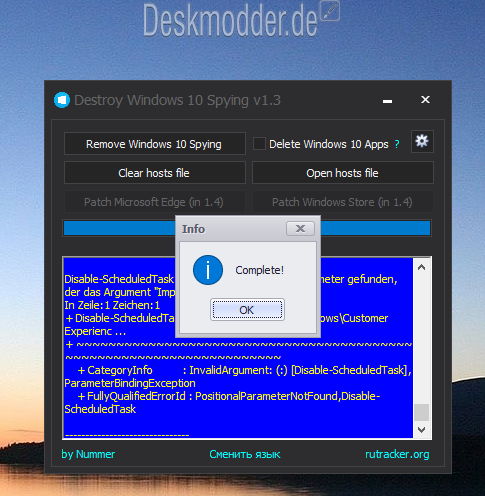Close the Destroy Windows 10 Spying window
This screenshot has height=496, width=485.
point(425,100)
